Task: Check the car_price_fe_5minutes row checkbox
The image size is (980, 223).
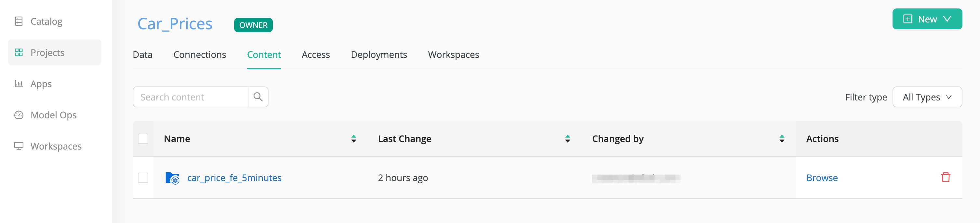Action: pos(143,178)
